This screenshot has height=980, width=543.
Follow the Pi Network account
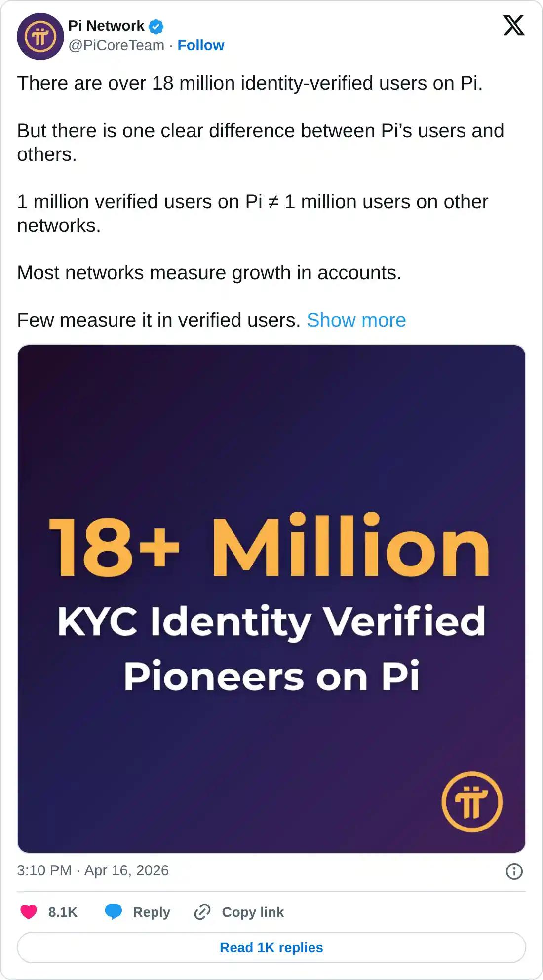coord(200,45)
